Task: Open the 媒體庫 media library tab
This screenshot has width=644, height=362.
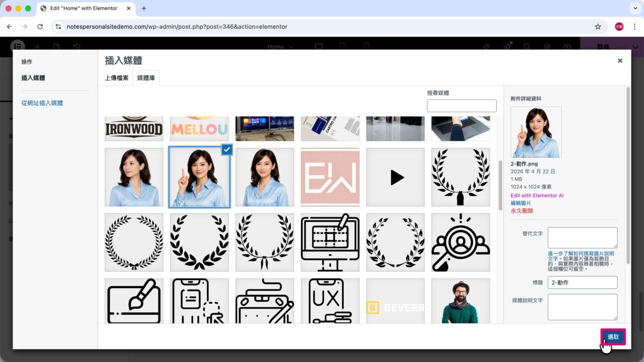Action: click(x=146, y=78)
